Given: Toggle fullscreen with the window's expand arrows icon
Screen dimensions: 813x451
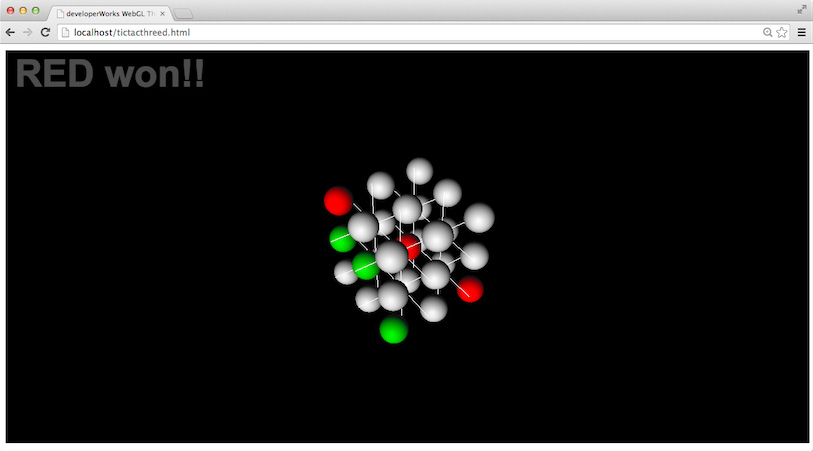Looking at the screenshot, I should pyautogui.click(x=802, y=9).
